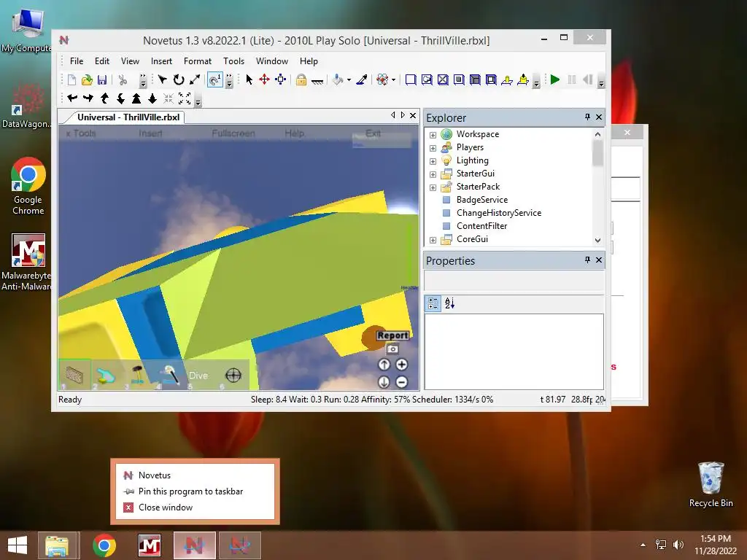Screen dimensions: 747x560
Task: Select the Paint bucket fill tool
Action: (338, 79)
